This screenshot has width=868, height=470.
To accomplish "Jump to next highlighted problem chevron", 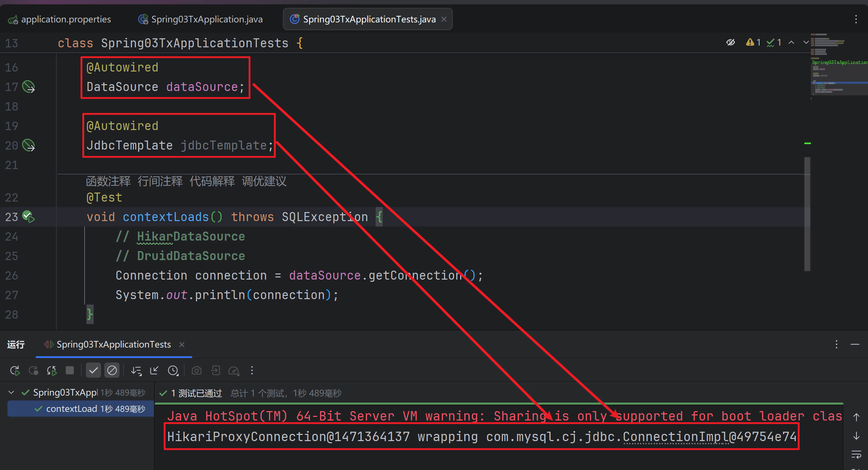I will click(x=806, y=43).
